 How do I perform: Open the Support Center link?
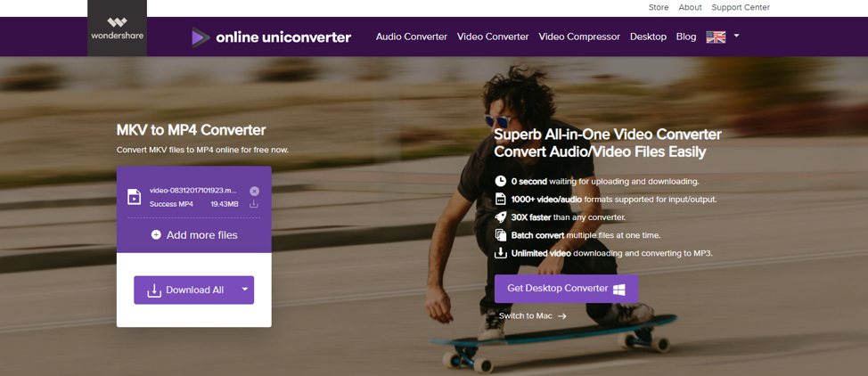[x=741, y=7]
